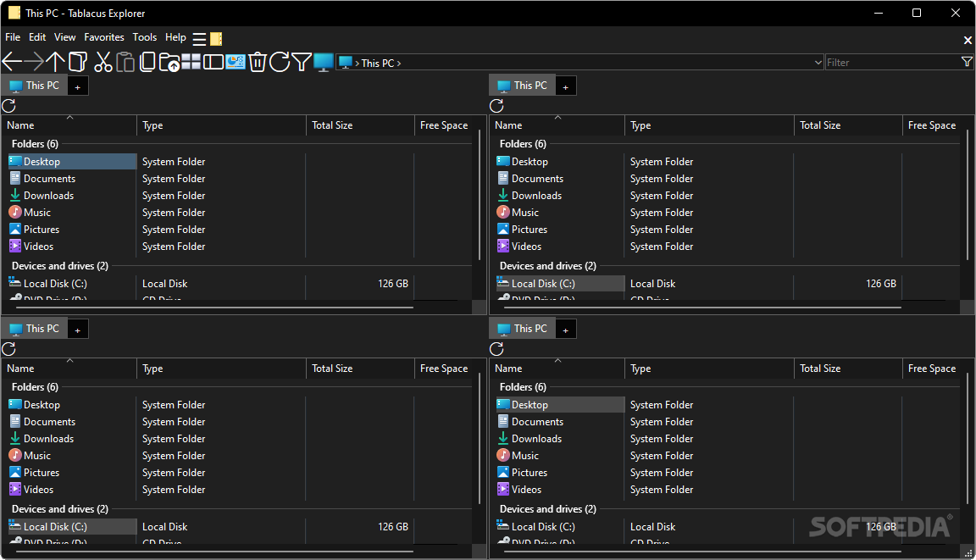Viewport: 976px width, 560px height.
Task: Click the trash Delete icon
Action: (x=258, y=62)
